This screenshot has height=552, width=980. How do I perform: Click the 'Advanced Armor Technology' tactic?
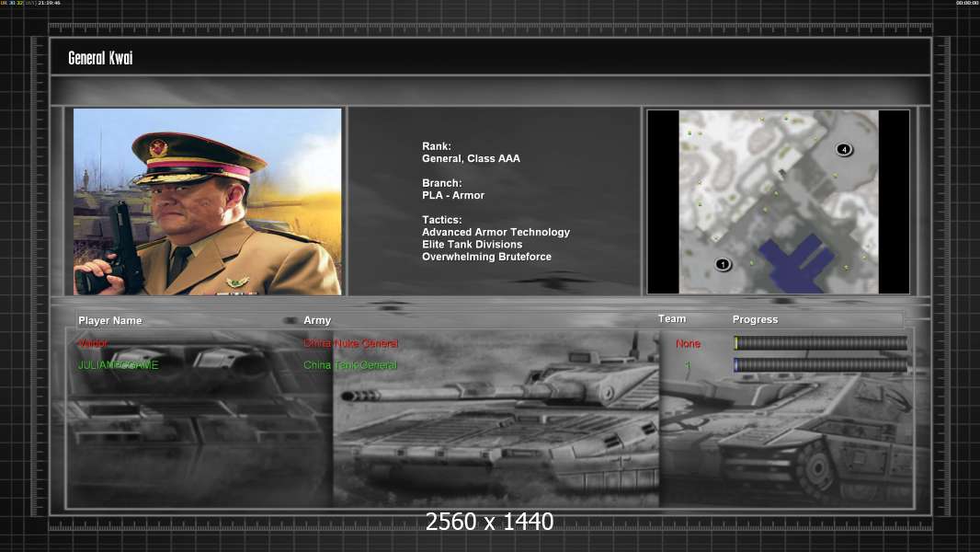(x=496, y=232)
